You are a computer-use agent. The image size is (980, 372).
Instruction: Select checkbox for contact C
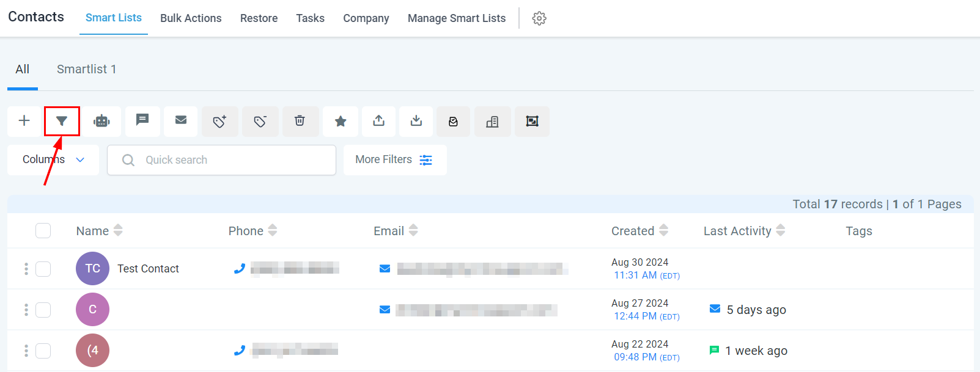click(x=43, y=310)
